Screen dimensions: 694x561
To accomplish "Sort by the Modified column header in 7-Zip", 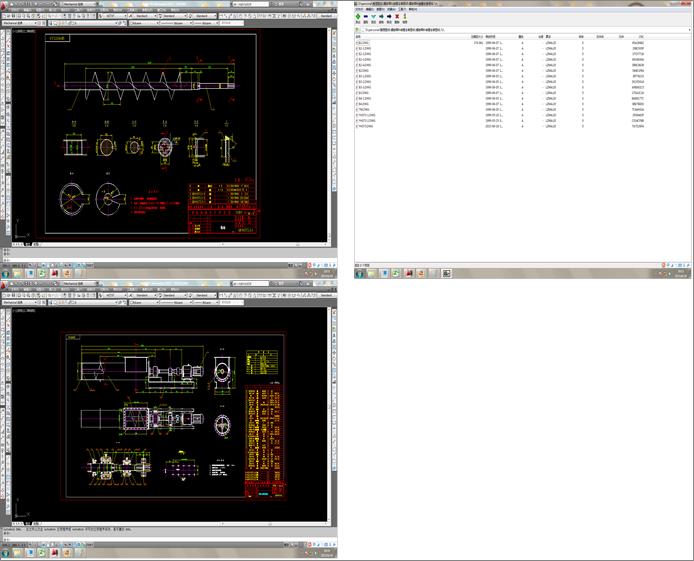I will tap(490, 37).
